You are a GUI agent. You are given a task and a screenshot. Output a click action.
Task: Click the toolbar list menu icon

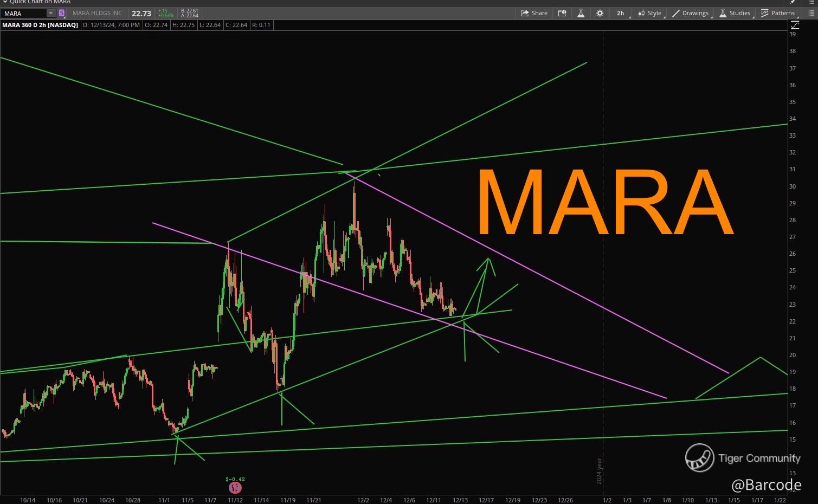click(x=811, y=13)
